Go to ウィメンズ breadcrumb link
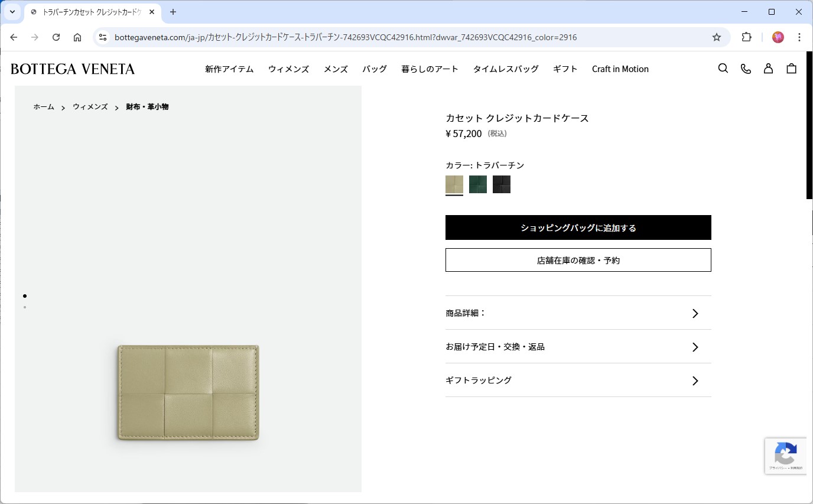This screenshot has width=813, height=504. (x=90, y=107)
